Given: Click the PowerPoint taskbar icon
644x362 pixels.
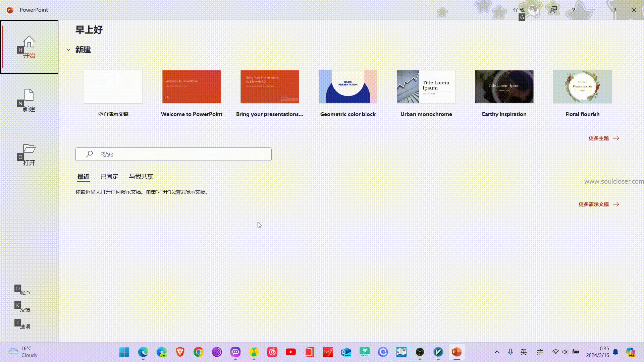Looking at the screenshot, I should [x=457, y=352].
